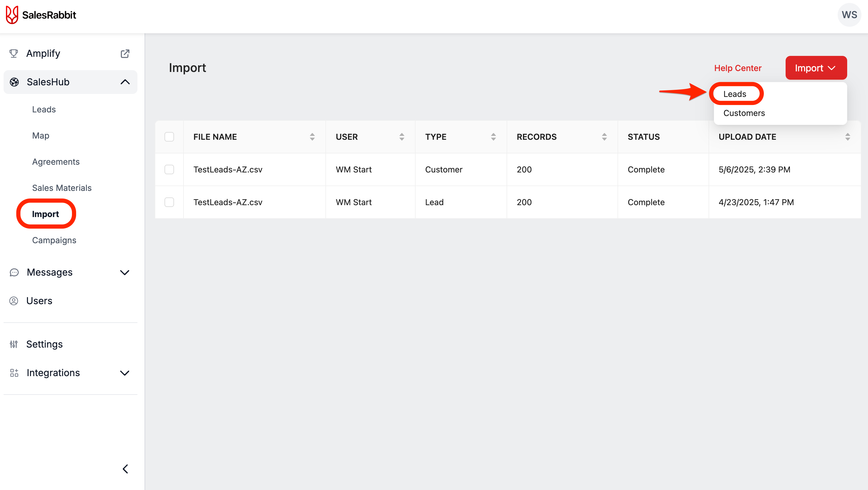Open Campaigns in the sidebar
The image size is (868, 490).
54,241
